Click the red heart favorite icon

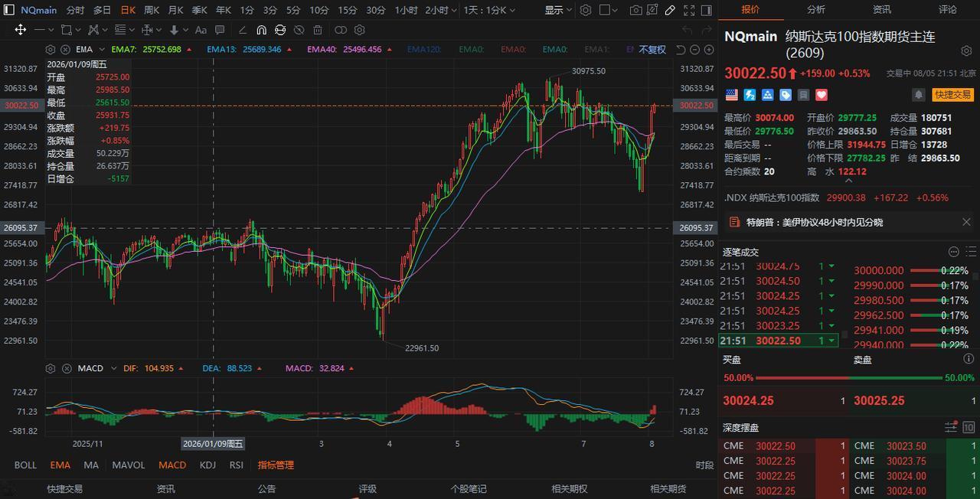[x=822, y=95]
